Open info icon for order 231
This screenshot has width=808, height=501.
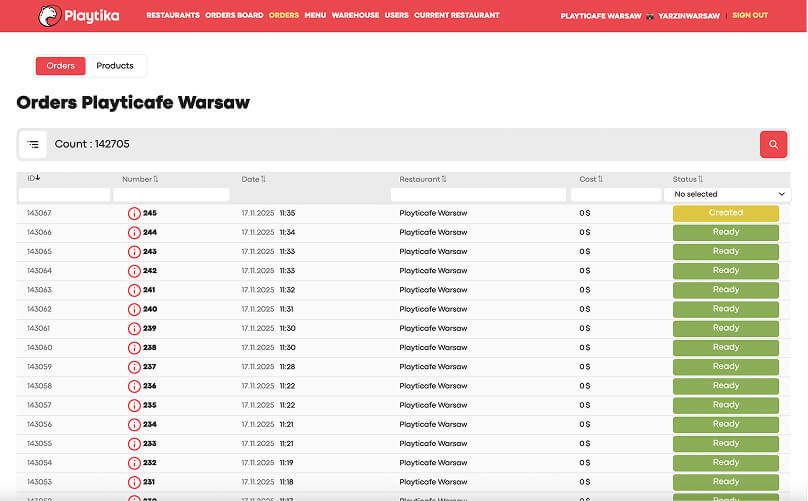[x=134, y=482]
